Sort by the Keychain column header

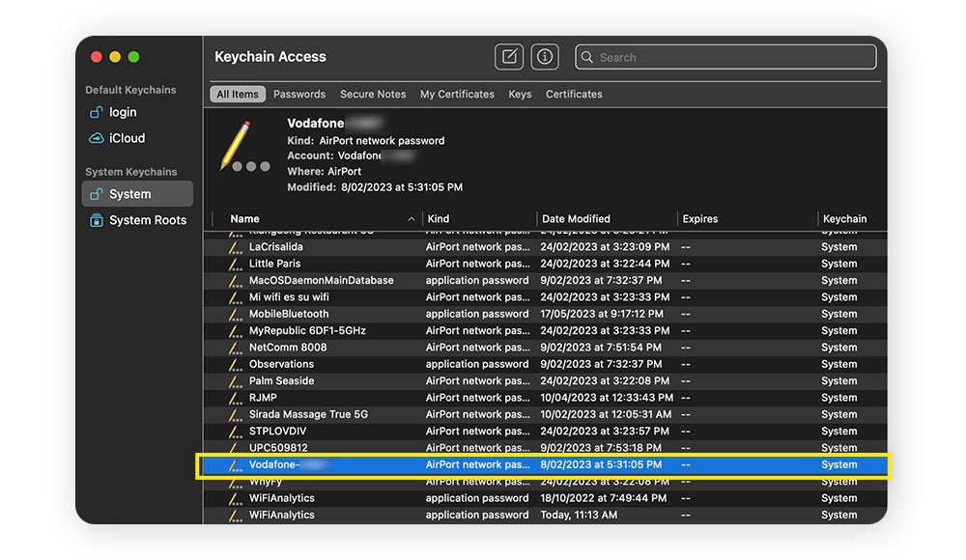point(844,219)
